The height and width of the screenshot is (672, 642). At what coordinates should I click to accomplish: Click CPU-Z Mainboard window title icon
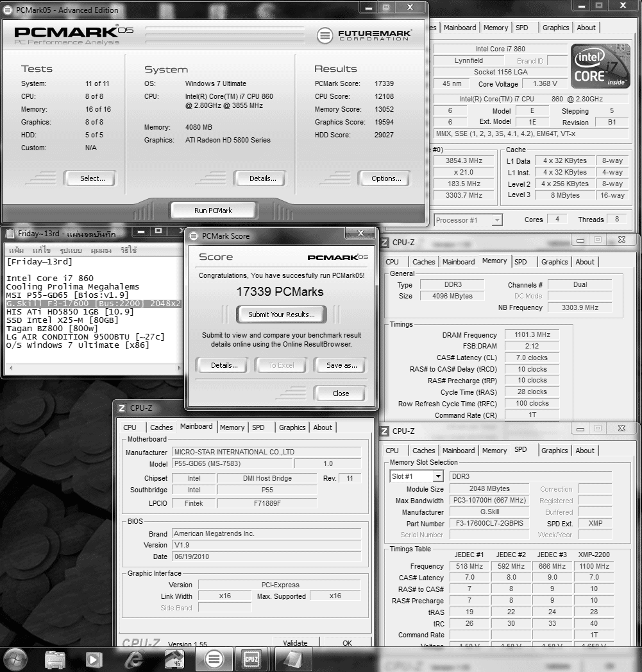[122, 408]
